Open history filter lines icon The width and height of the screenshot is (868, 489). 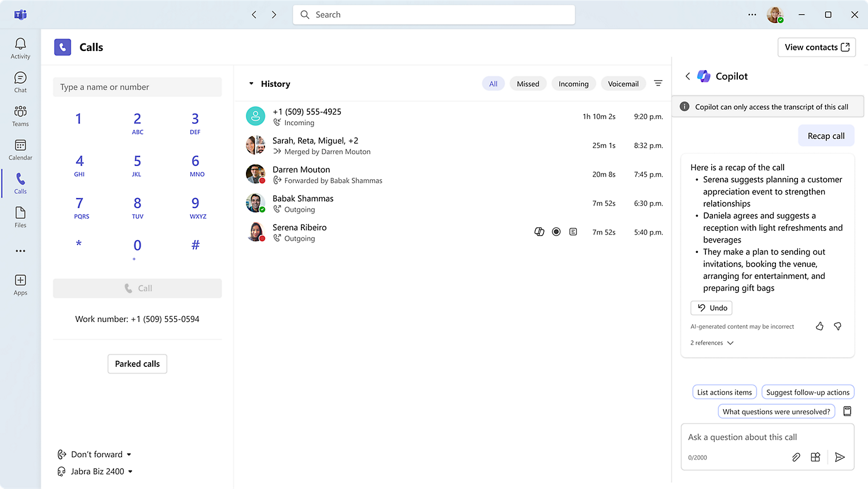pyautogui.click(x=658, y=83)
